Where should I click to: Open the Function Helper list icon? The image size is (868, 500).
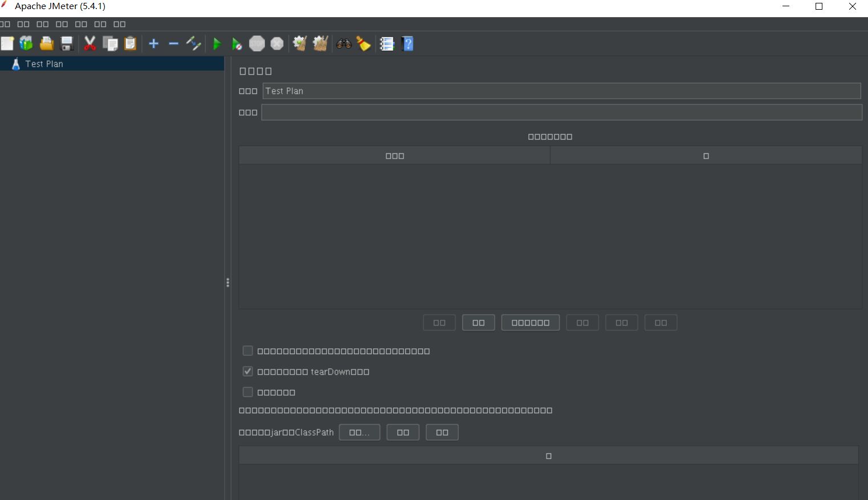pos(387,44)
